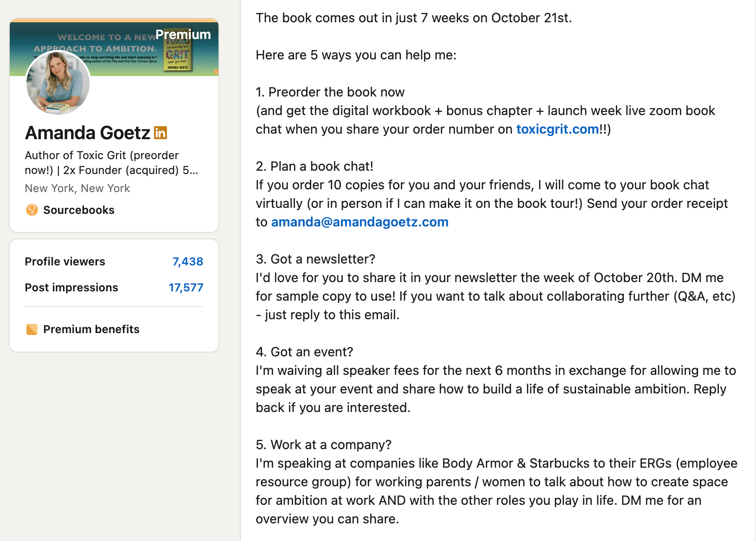Viewport: 756px width, 541px height.
Task: Click the Post impressions label
Action: [x=71, y=288]
